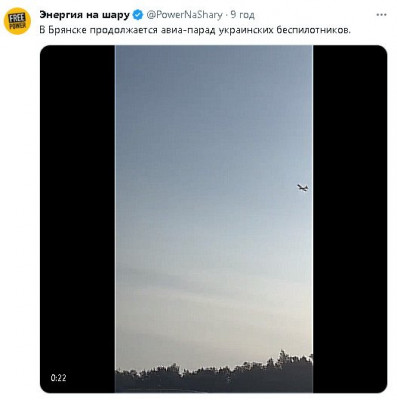The width and height of the screenshot is (397, 400).
Task: Click the tweet text about Брянске
Action: [x=195, y=30]
